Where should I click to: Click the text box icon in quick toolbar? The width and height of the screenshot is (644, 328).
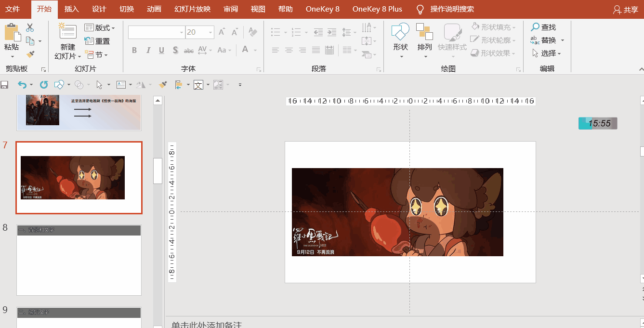pos(121,85)
